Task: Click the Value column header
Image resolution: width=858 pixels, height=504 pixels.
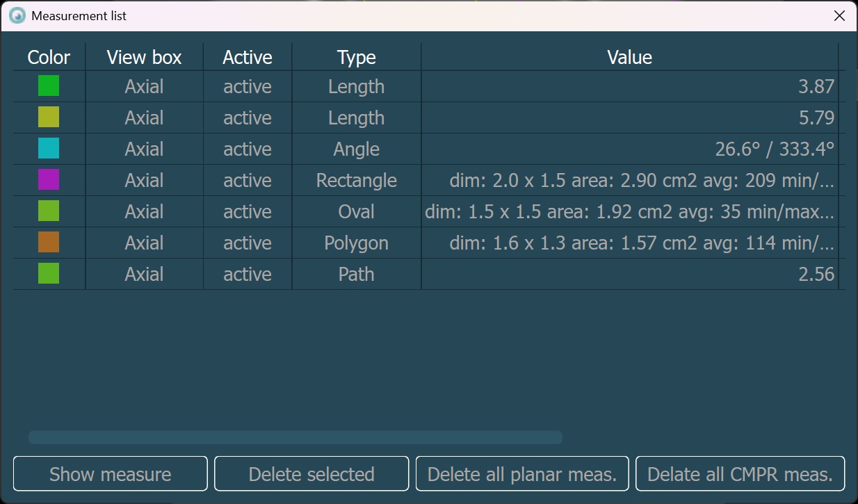Action: coord(629,57)
